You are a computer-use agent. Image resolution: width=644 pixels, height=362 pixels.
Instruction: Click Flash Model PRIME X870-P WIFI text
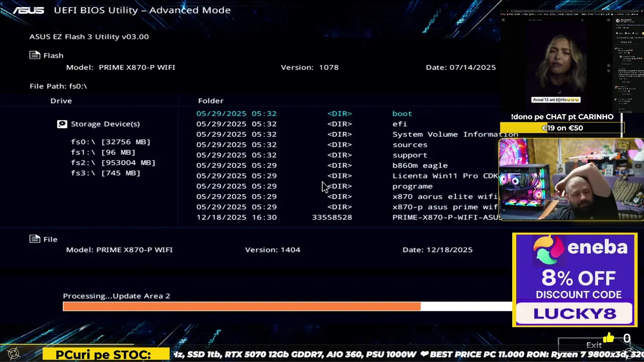[x=121, y=67]
